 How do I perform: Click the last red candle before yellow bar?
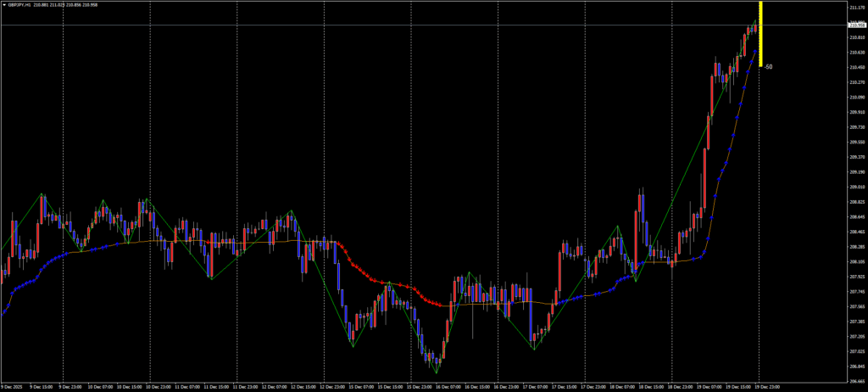[x=754, y=30]
